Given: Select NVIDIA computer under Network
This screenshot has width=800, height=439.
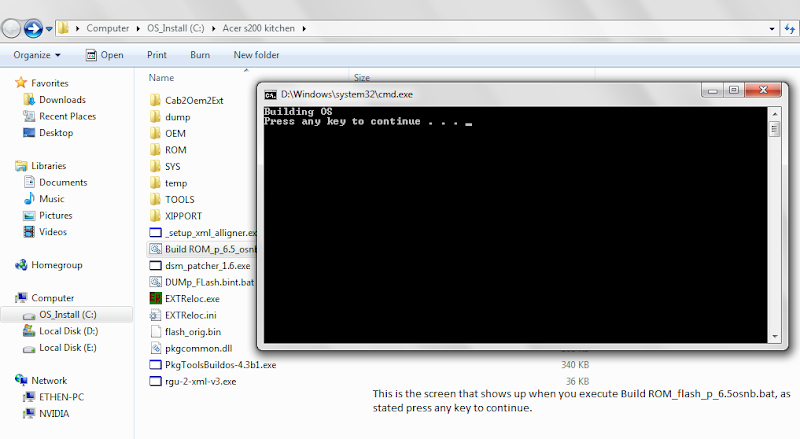Looking at the screenshot, I should pos(54,413).
